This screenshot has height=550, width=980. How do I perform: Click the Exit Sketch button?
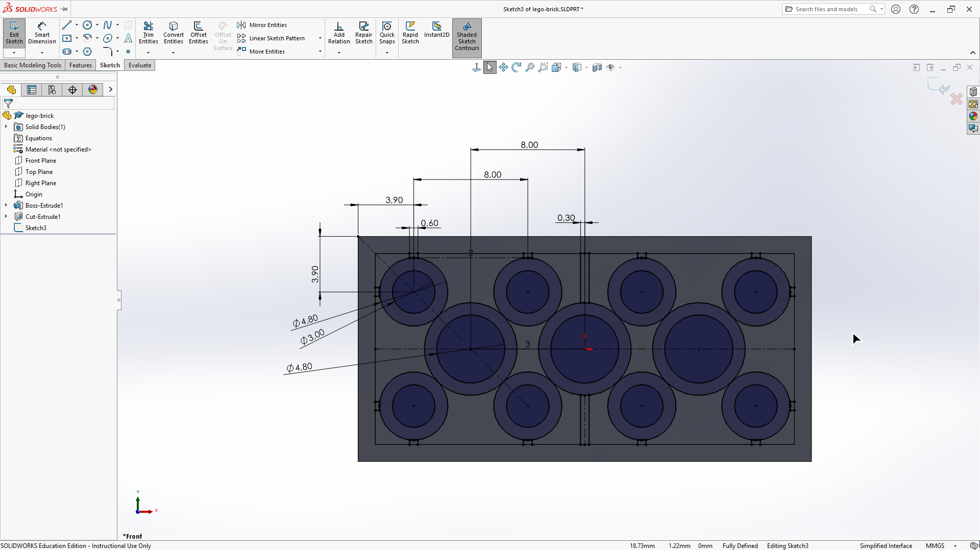point(14,33)
